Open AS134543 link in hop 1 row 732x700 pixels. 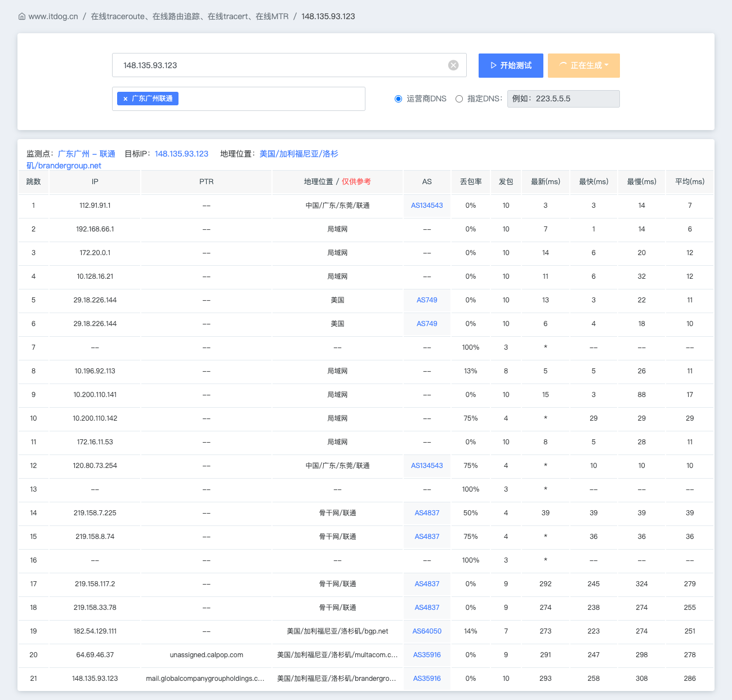tap(427, 206)
